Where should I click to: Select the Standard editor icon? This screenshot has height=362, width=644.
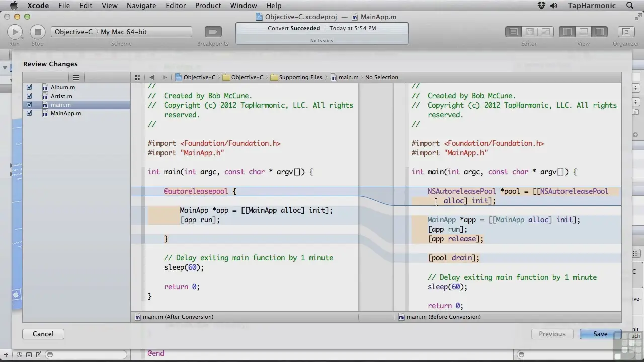[514, 32]
